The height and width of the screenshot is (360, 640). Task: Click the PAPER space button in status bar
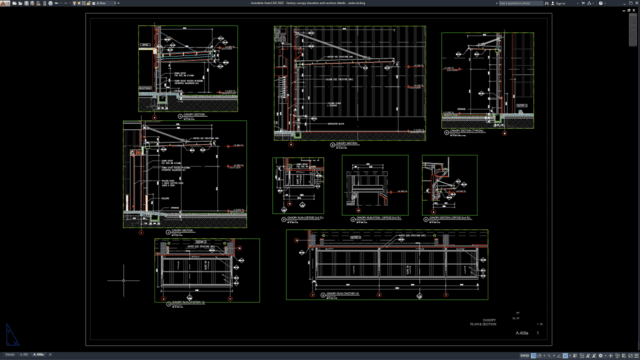point(524,356)
